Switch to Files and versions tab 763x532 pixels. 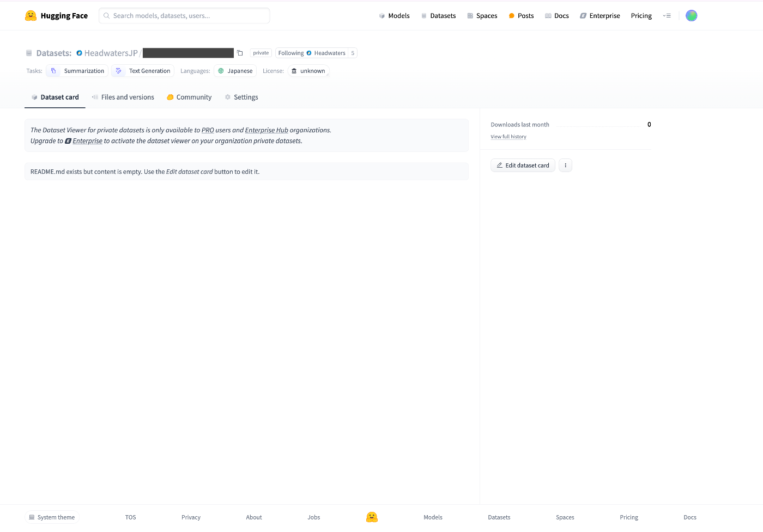(123, 97)
